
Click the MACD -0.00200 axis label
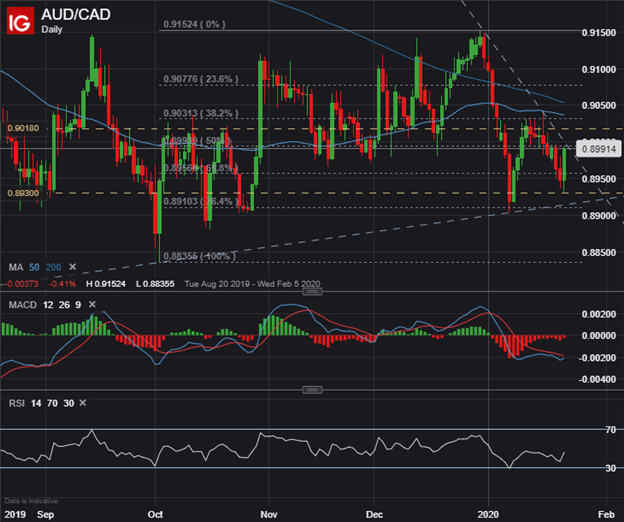pos(597,358)
